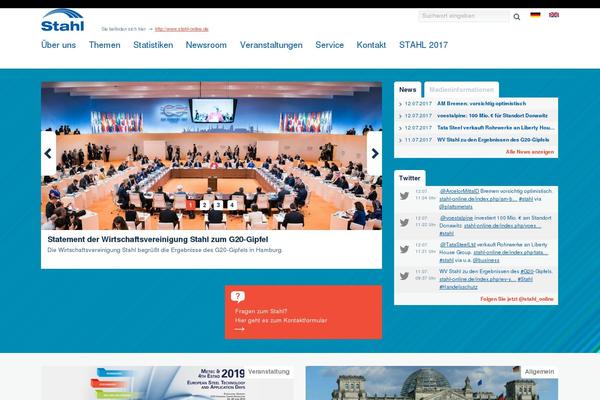Open the stahl-online.de breadcrumb link

point(181,29)
